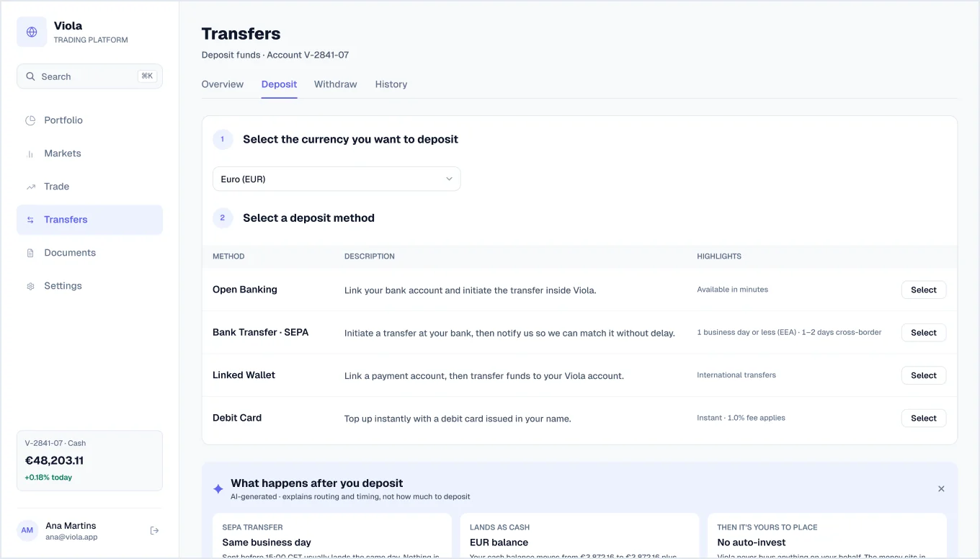Go to the Withdraw tab
This screenshot has height=559, width=980.
tap(336, 84)
